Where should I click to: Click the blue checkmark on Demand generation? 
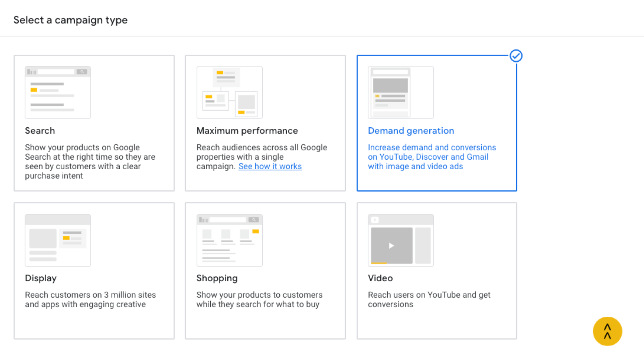pyautogui.click(x=516, y=56)
